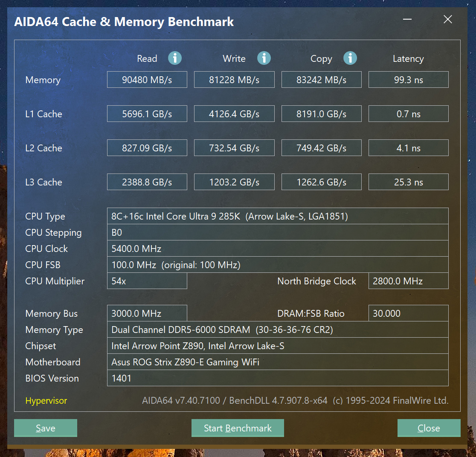476x457 pixels.
Task: Start Benchmark button
Action: [238, 428]
